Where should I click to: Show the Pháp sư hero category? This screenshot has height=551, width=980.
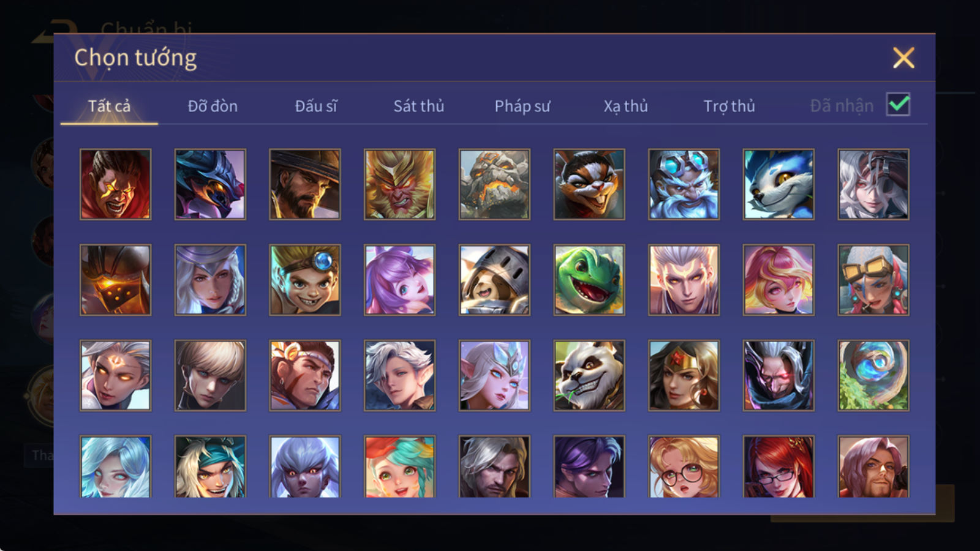[522, 106]
